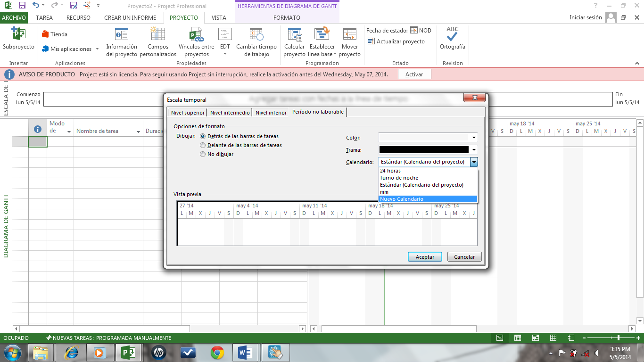Switch to Gantt chart view in status bar

coord(500,338)
